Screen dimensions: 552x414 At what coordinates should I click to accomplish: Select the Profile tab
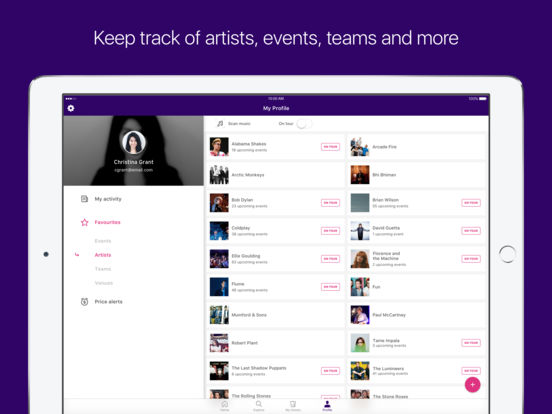tap(327, 406)
